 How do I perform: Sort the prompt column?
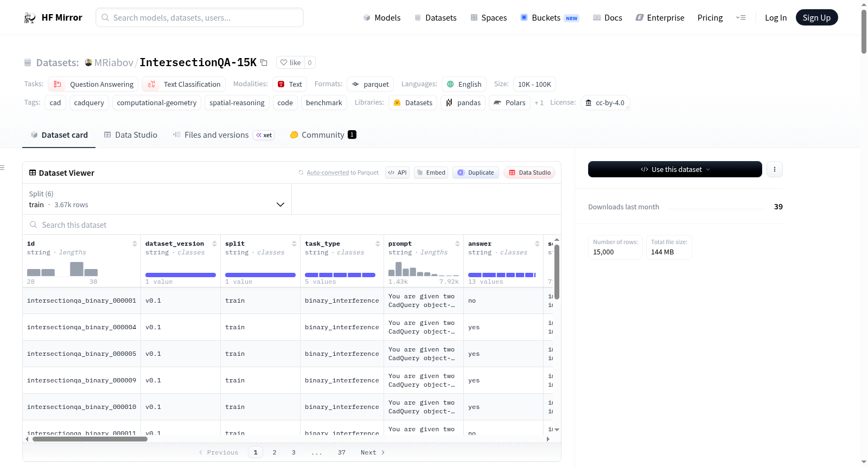pos(457,244)
